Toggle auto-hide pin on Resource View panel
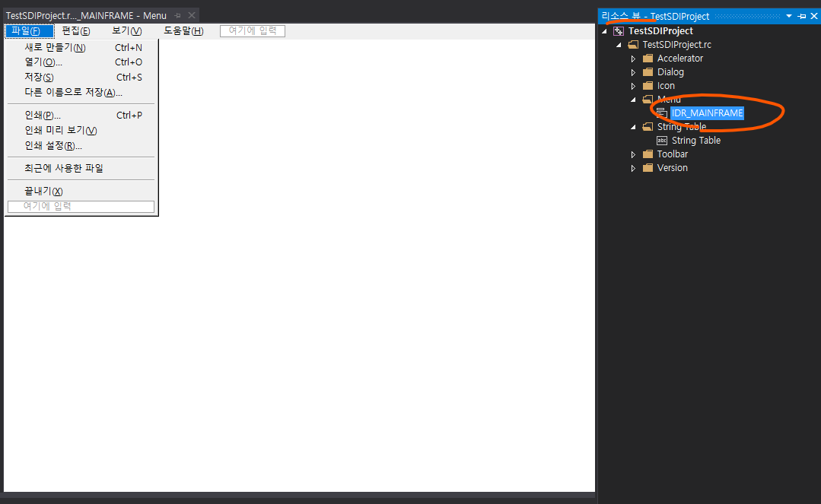Viewport: 821px width, 504px height. click(x=802, y=16)
